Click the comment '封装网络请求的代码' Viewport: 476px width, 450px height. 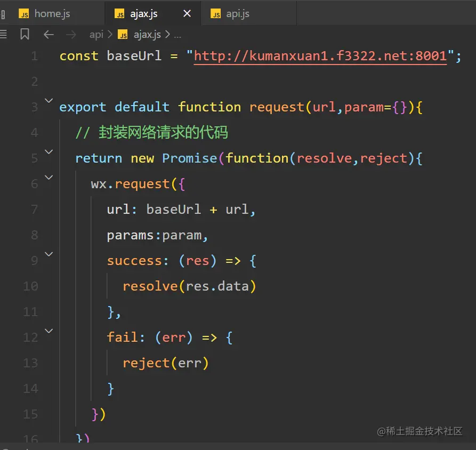[x=163, y=133]
